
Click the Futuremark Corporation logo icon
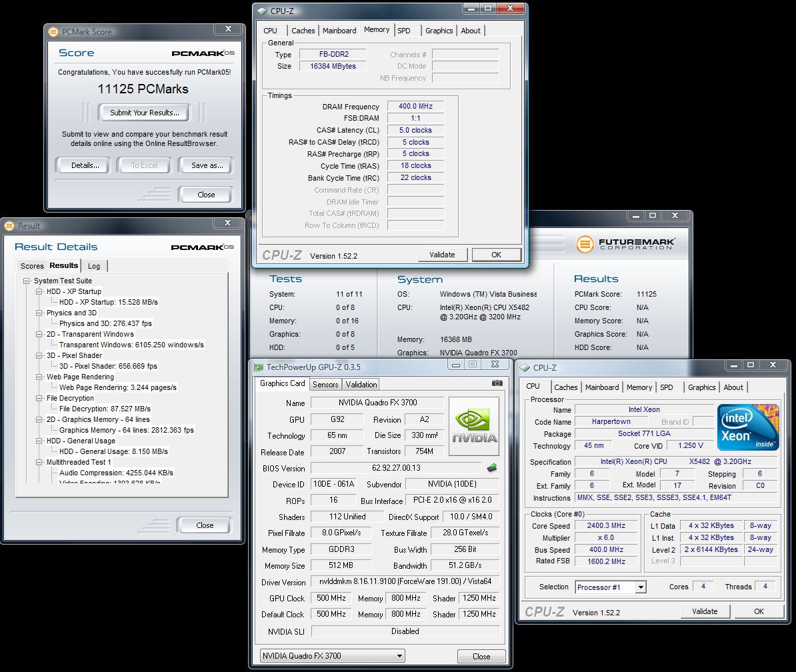coord(585,244)
